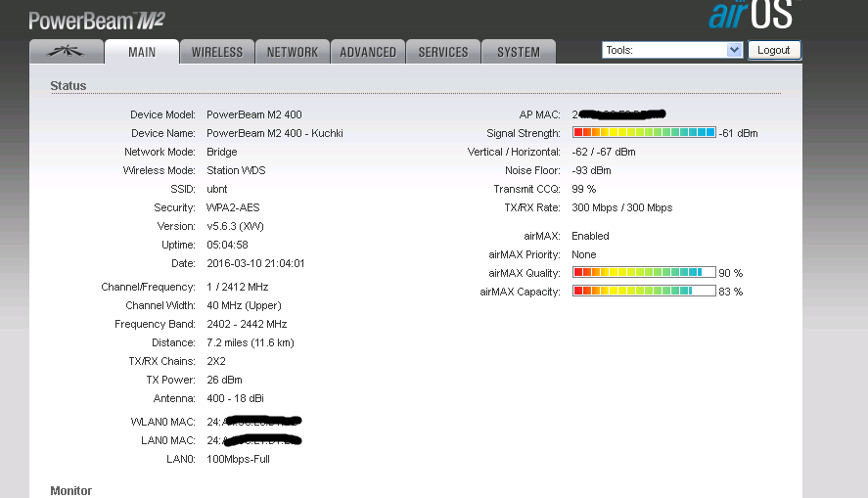This screenshot has height=498, width=868.
Task: Open the Ubiquiti logo tab
Action: [67, 52]
